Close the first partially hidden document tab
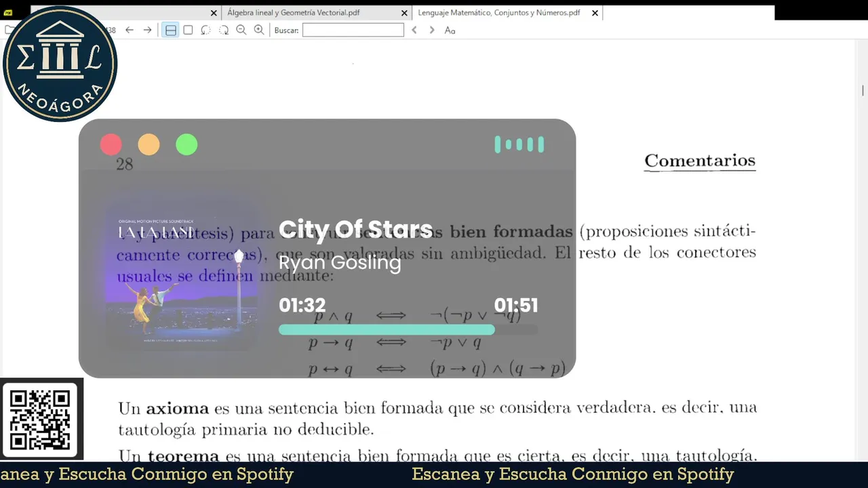The width and height of the screenshot is (868, 488). (x=214, y=13)
